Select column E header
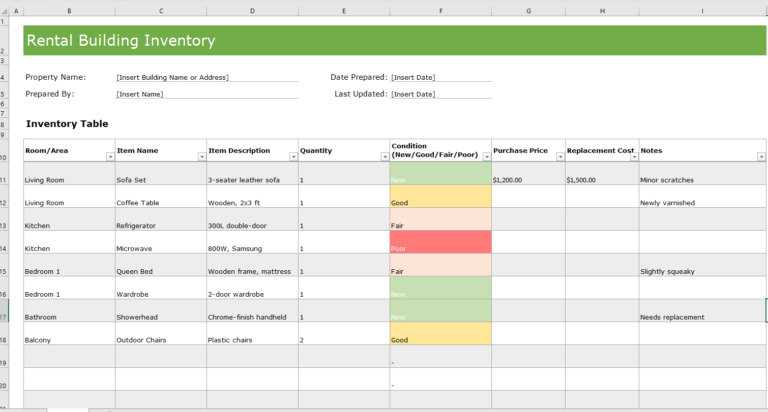Screen dimensions: 768x412 tap(344, 11)
